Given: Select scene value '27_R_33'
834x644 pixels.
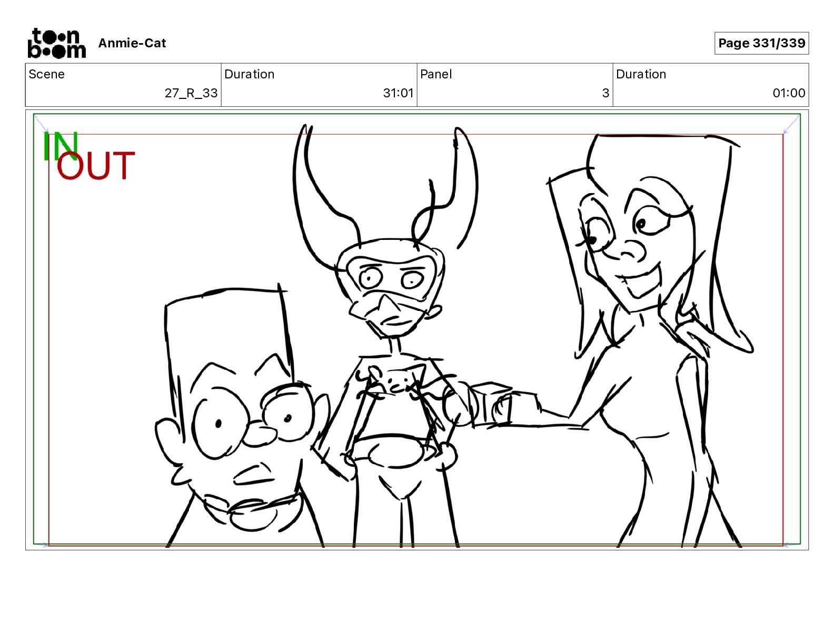Looking at the screenshot, I should 191,93.
